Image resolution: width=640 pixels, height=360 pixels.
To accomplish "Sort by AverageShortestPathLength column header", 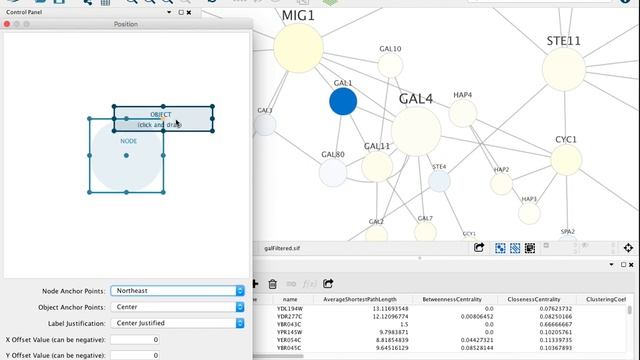I will [360, 299].
